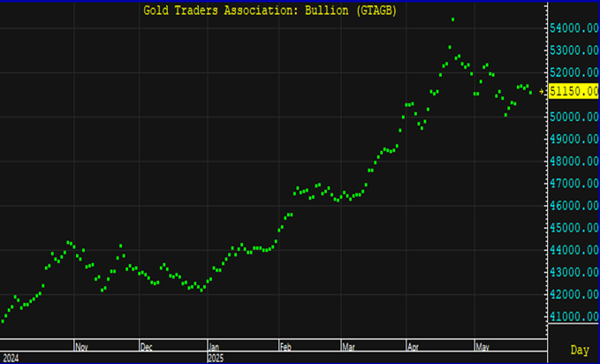This screenshot has width=600, height=364.
Task: Click the Apr month label on time axis
Action: [x=413, y=347]
